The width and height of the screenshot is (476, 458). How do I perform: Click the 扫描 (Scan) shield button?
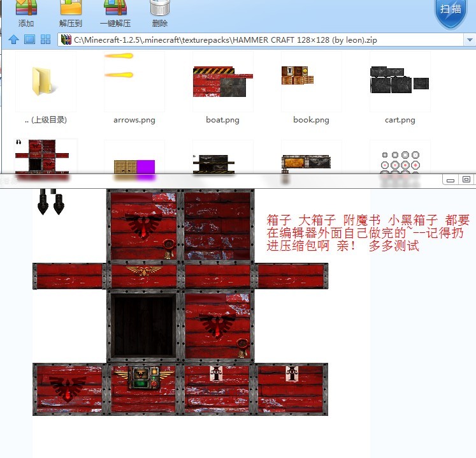(x=451, y=11)
